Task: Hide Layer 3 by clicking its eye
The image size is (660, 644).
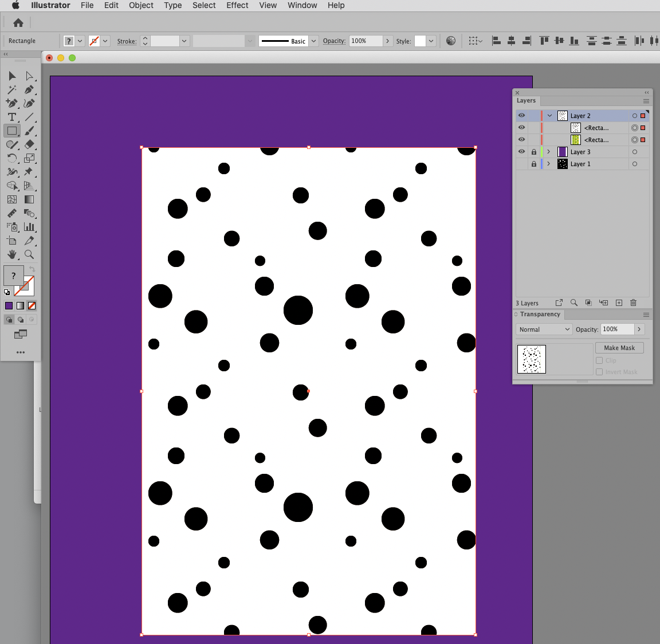Action: [x=521, y=151]
